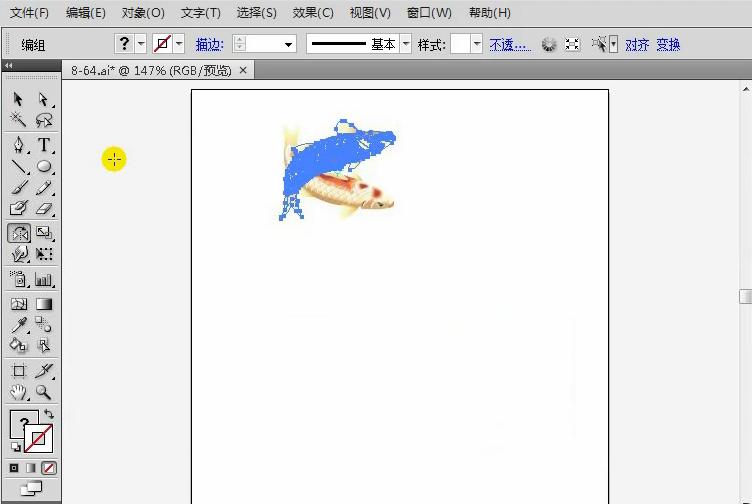
Task: Toggle the screen mode button
Action: pyautogui.click(x=31, y=488)
